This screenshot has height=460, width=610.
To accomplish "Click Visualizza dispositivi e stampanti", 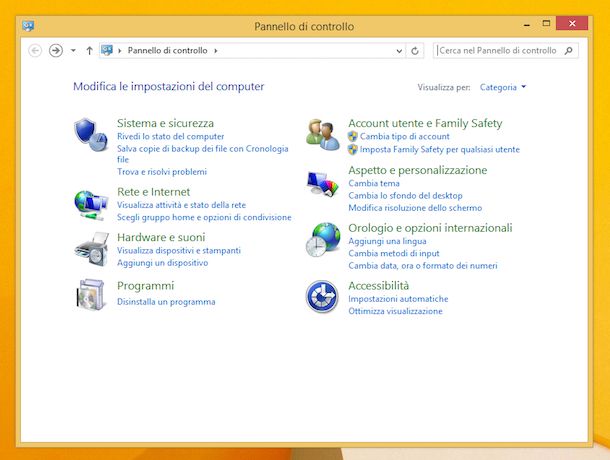I will pos(179,251).
